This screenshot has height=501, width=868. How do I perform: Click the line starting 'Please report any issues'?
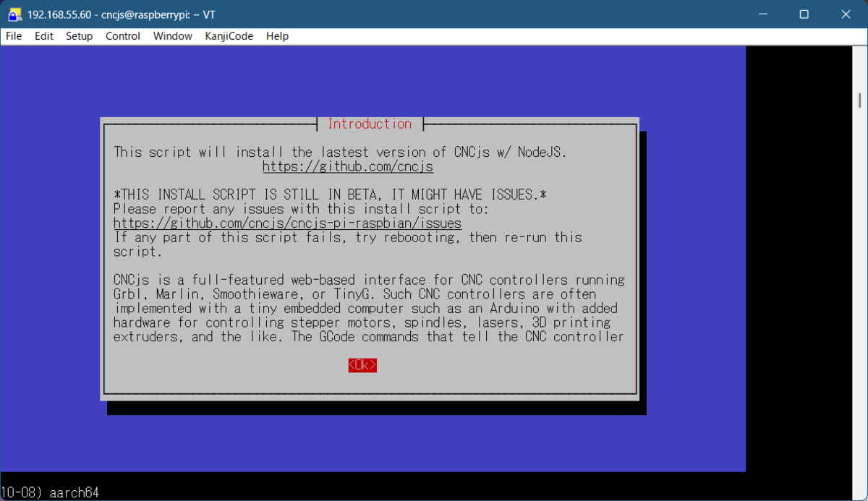[302, 209]
